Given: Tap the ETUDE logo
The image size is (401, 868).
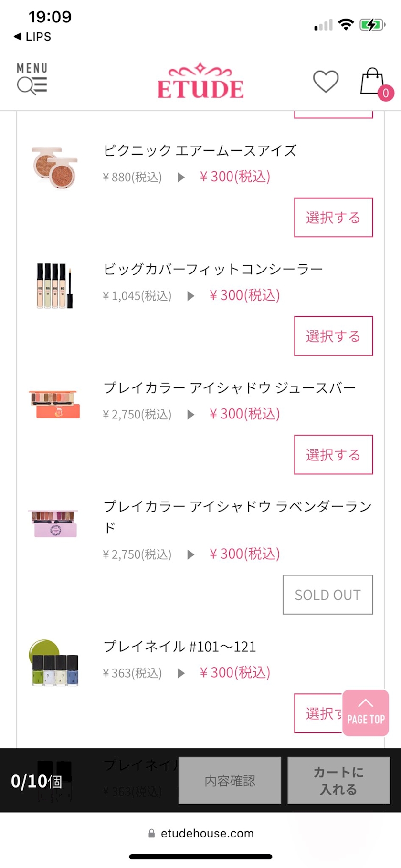Looking at the screenshot, I should click(200, 81).
